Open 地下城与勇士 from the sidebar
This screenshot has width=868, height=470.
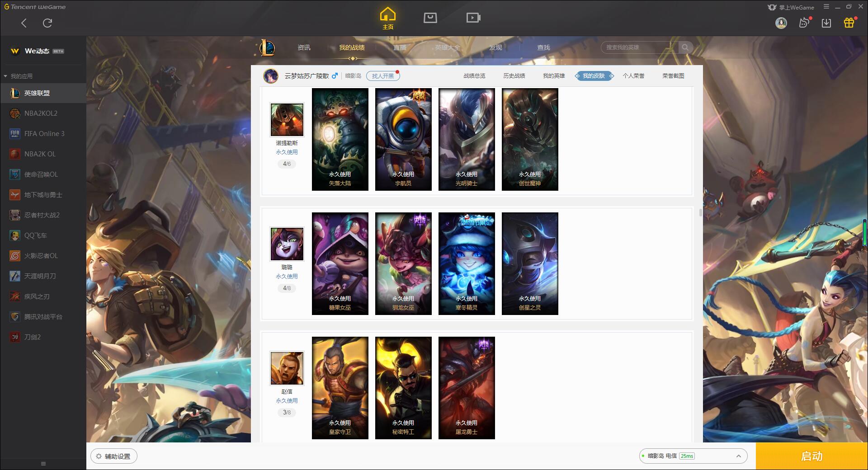(43, 195)
